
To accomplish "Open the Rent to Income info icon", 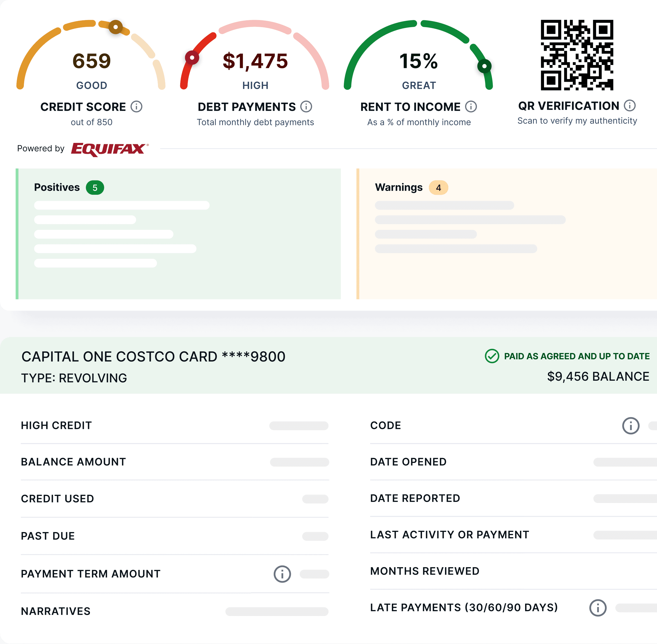I will [x=471, y=106].
